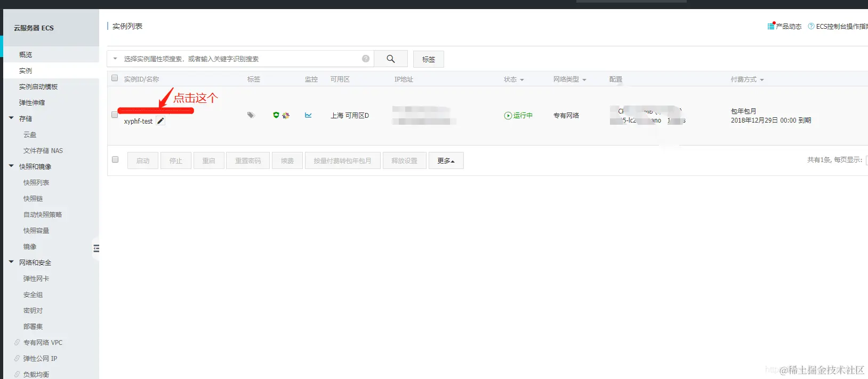This screenshot has width=868, height=379.
Task: Open 概览 in the sidebar
Action: pos(26,54)
